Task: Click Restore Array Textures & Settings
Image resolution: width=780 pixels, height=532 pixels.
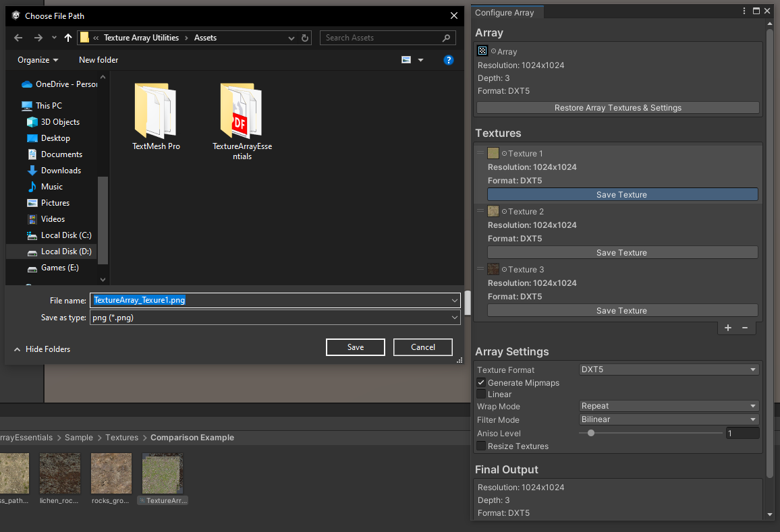Action: [x=617, y=108]
